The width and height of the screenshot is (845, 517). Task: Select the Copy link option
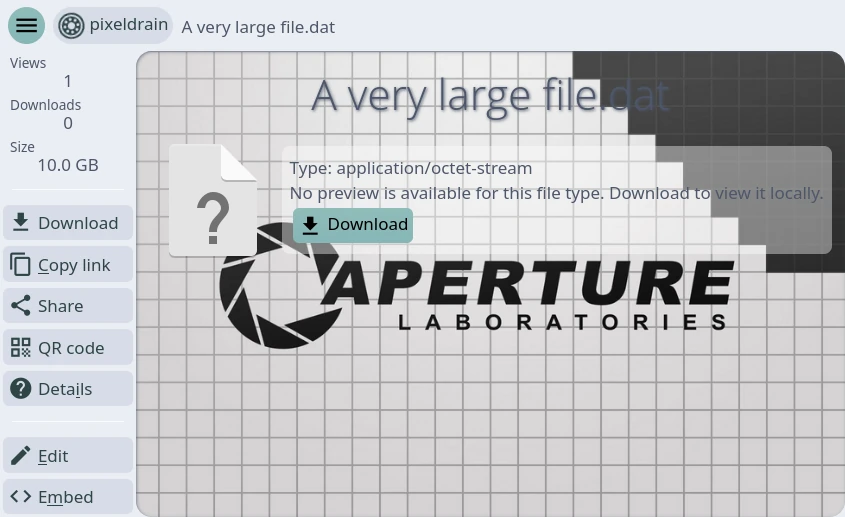click(x=74, y=265)
